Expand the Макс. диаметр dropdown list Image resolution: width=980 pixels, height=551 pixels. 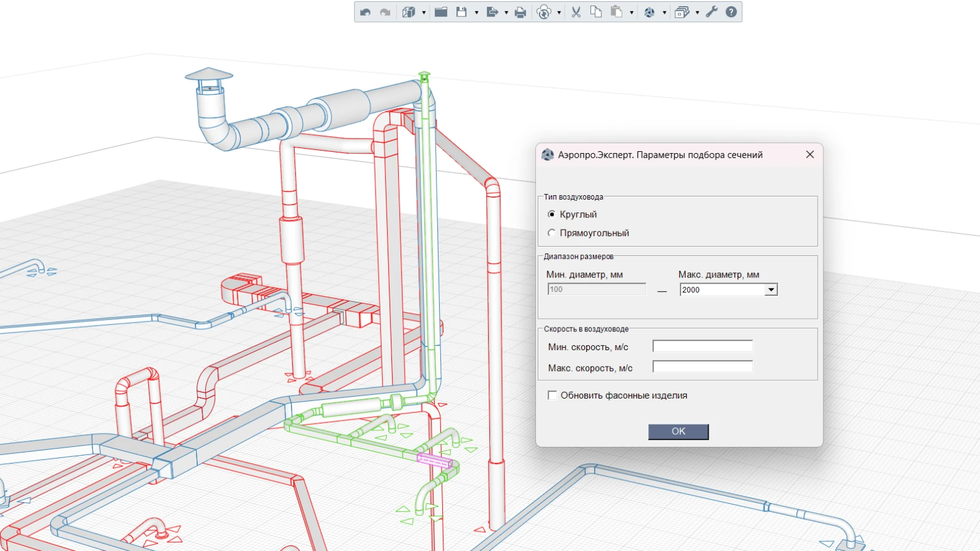tap(771, 290)
